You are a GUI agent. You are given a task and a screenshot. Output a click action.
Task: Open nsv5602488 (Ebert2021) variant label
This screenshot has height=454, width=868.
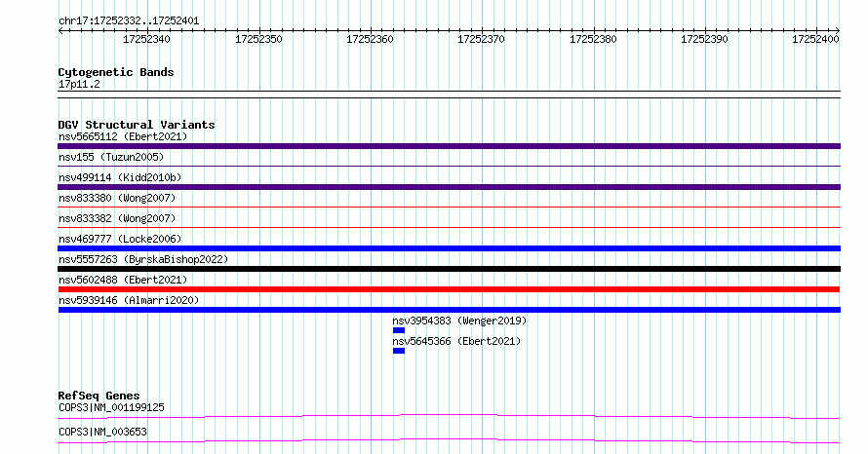tap(123, 280)
